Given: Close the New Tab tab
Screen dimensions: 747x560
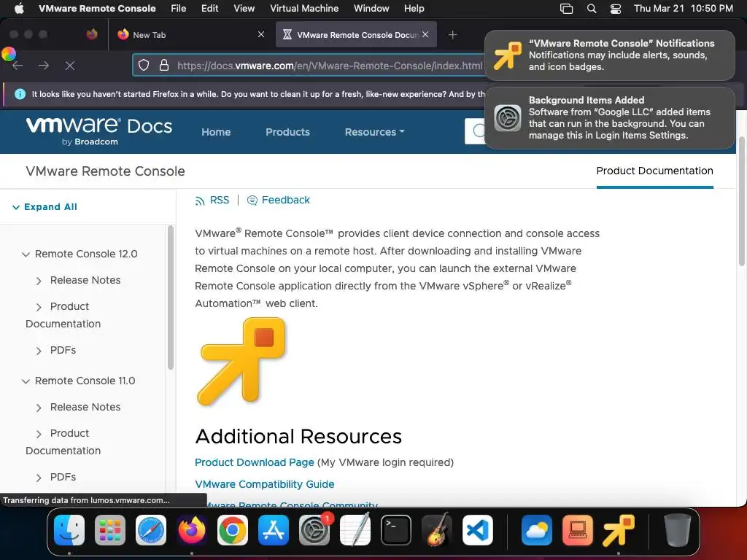Looking at the screenshot, I should point(260,34).
